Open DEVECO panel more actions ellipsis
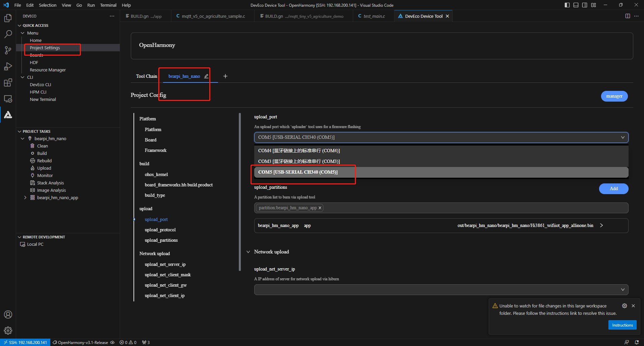 tap(112, 16)
